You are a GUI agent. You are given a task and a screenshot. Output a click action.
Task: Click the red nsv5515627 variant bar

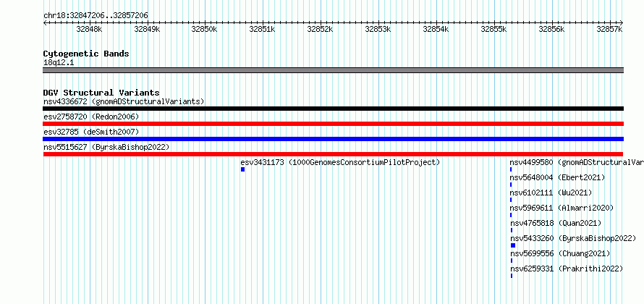coord(333,154)
